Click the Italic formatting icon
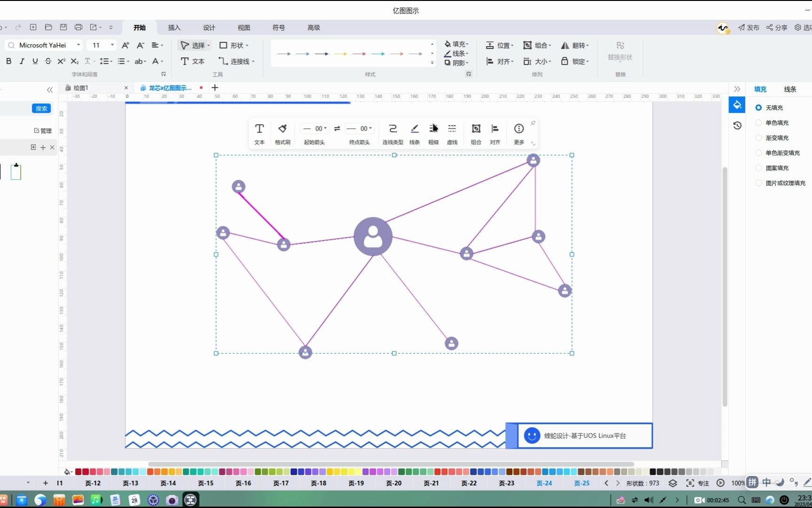Image resolution: width=812 pixels, height=508 pixels. pyautogui.click(x=22, y=61)
